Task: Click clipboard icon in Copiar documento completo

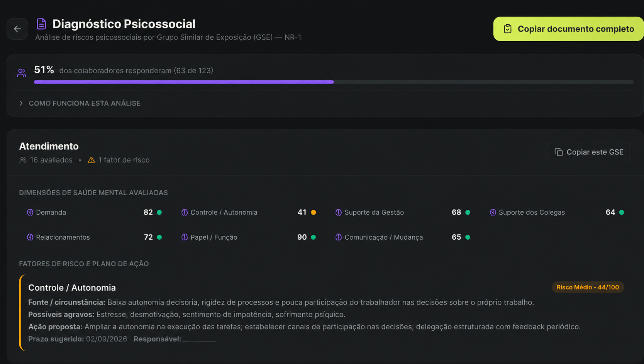Action: 508,29
